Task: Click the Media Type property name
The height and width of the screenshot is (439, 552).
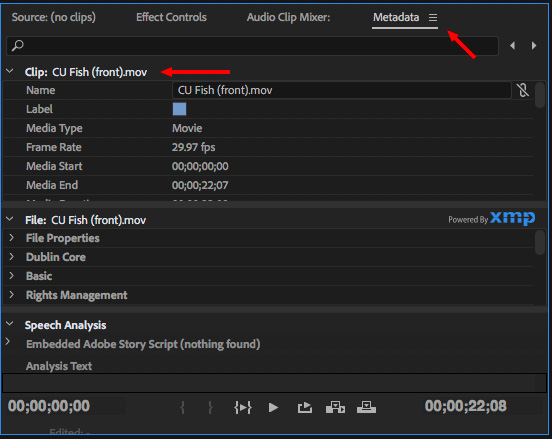Action: point(54,128)
